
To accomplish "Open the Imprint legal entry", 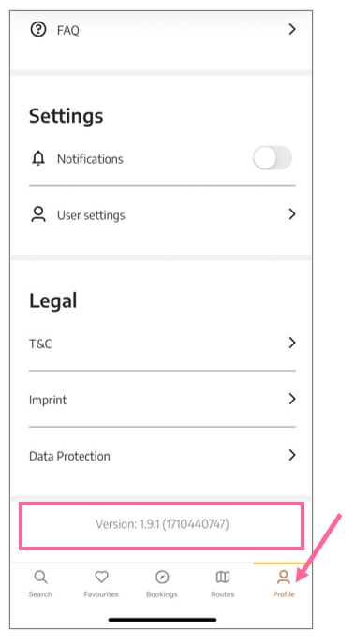I will coord(162,400).
